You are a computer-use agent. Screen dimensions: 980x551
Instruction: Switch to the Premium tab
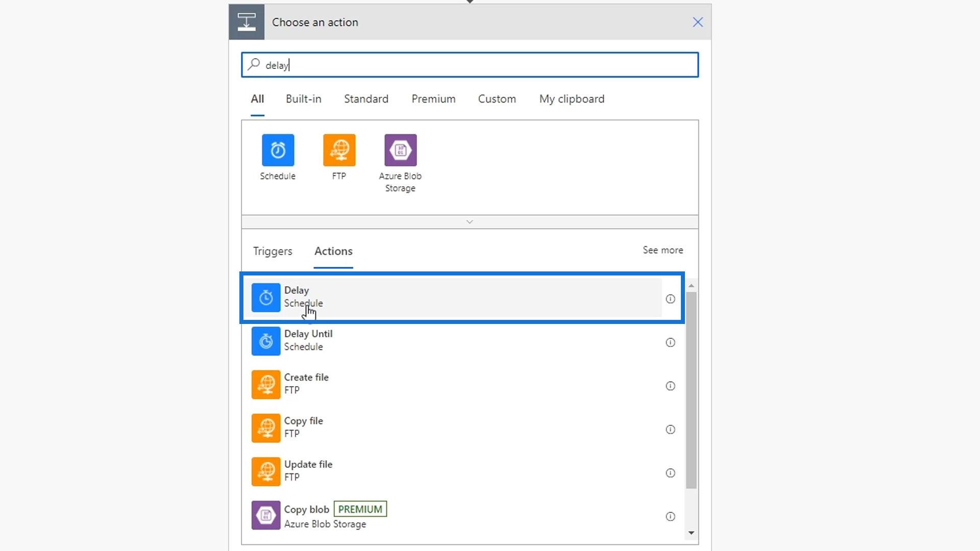click(x=433, y=99)
